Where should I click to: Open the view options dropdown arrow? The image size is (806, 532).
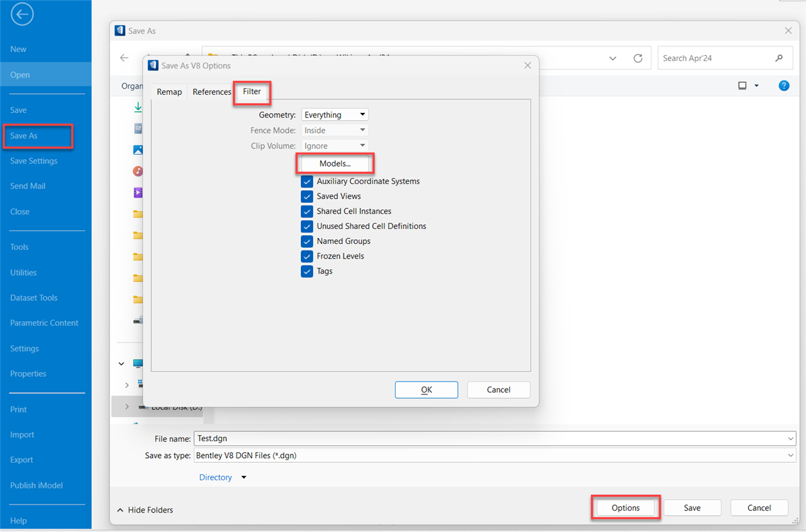[756, 86]
